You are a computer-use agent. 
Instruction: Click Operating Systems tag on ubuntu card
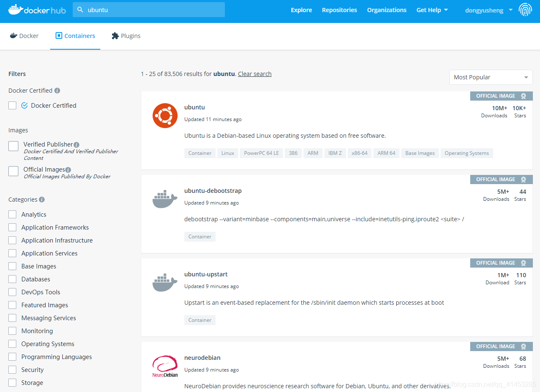click(x=467, y=153)
